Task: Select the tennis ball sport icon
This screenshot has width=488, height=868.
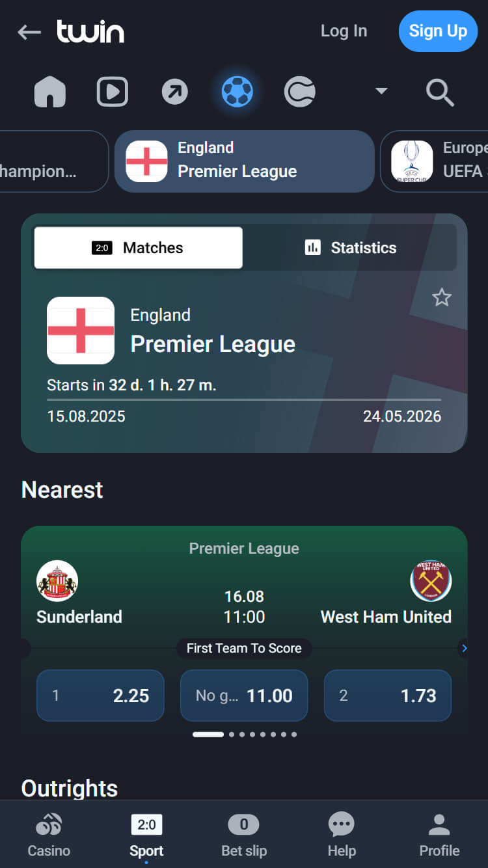Action: [x=299, y=92]
